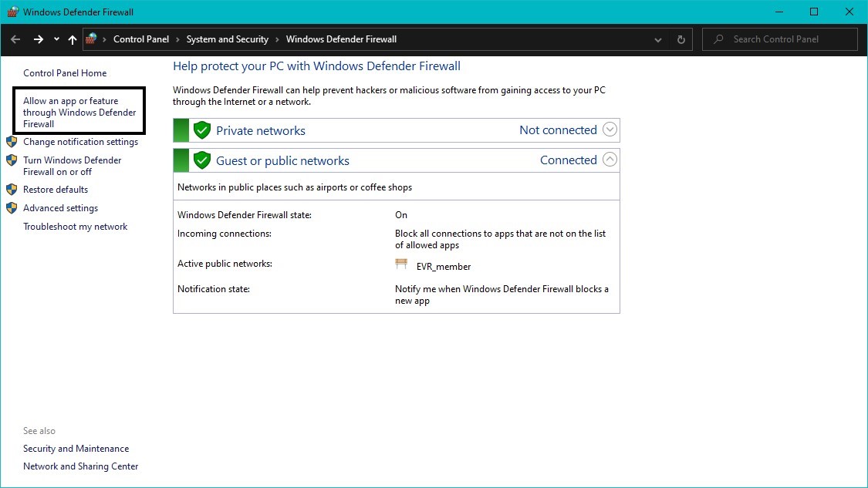
Task: Open the recent locations dropdown arrow
Action: tap(56, 39)
